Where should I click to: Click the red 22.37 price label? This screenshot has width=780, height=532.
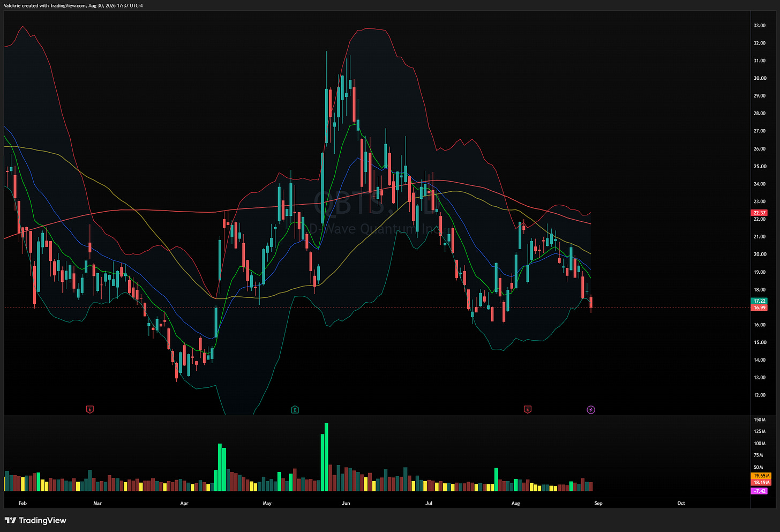760,213
